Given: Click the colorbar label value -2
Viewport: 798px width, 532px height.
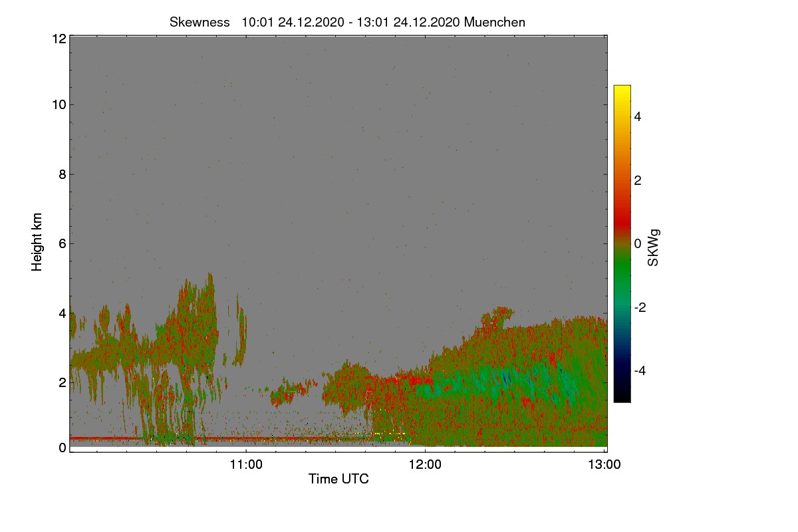Looking at the screenshot, I should [640, 307].
